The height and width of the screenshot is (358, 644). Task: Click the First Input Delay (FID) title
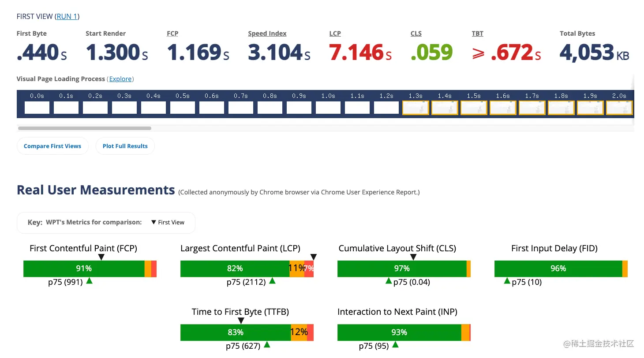[554, 248]
